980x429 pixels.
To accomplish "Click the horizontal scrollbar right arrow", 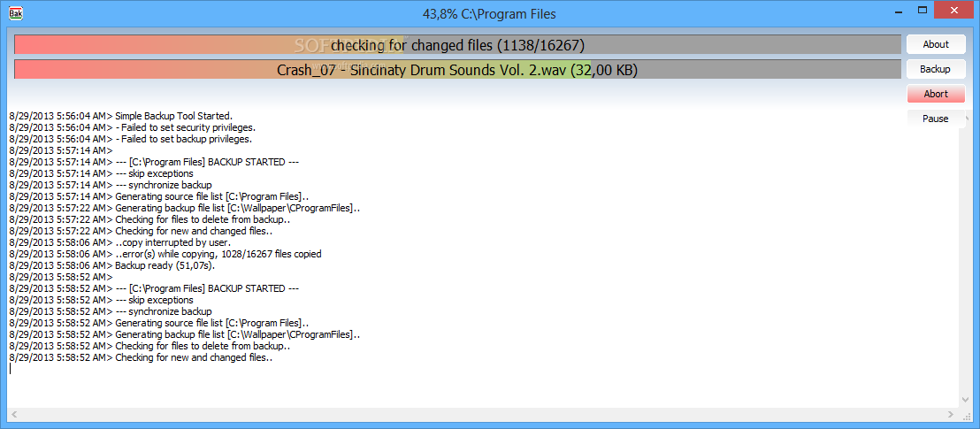I will click(951, 414).
